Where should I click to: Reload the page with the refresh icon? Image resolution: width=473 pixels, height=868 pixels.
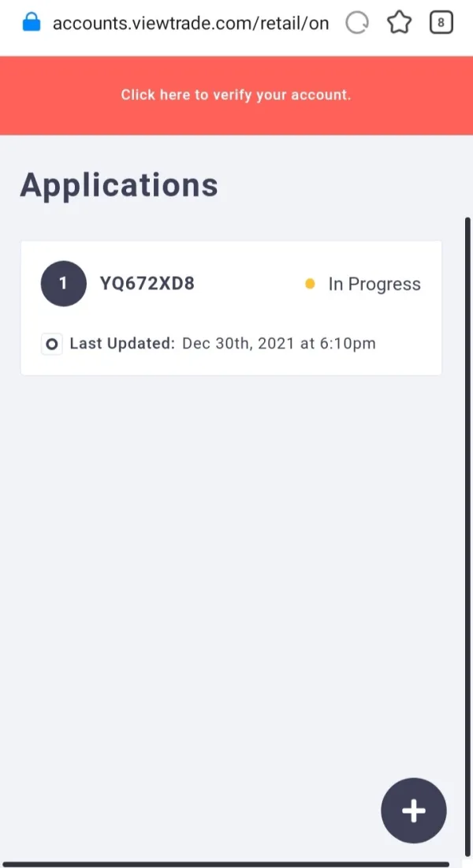coord(357,24)
